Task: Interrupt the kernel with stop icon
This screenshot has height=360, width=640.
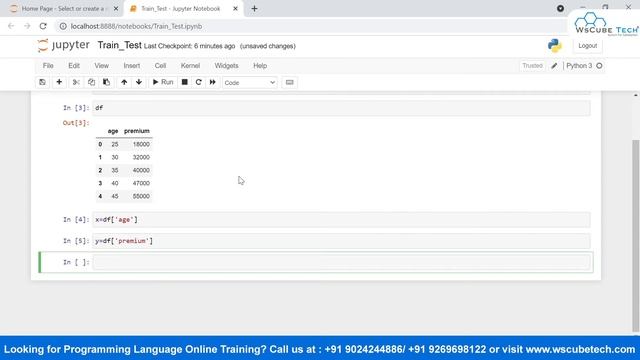Action: (x=184, y=82)
